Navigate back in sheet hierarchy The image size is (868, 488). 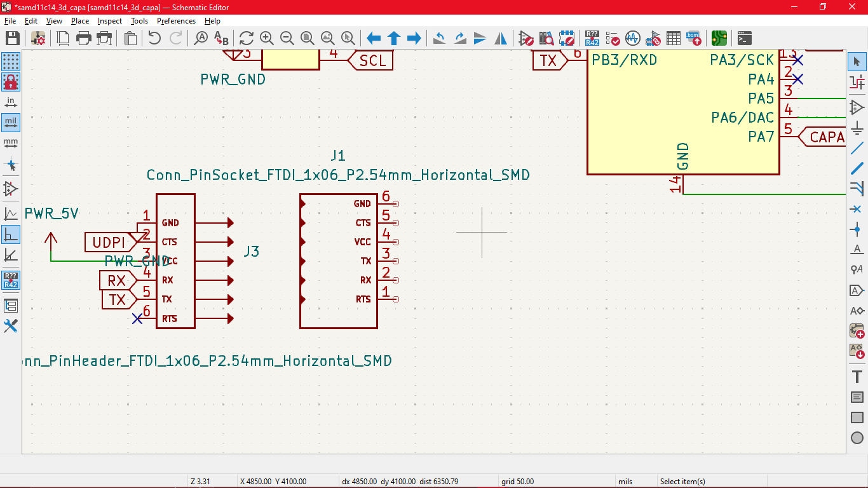click(x=374, y=38)
